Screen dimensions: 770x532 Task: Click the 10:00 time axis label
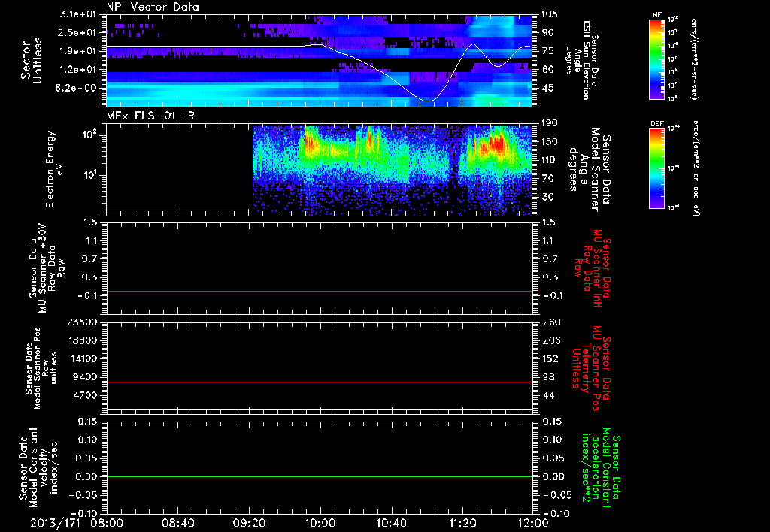click(x=320, y=523)
